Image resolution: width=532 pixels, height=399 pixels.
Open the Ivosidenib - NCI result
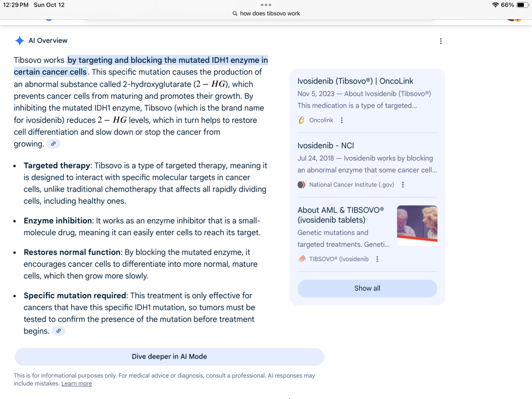tap(326, 145)
